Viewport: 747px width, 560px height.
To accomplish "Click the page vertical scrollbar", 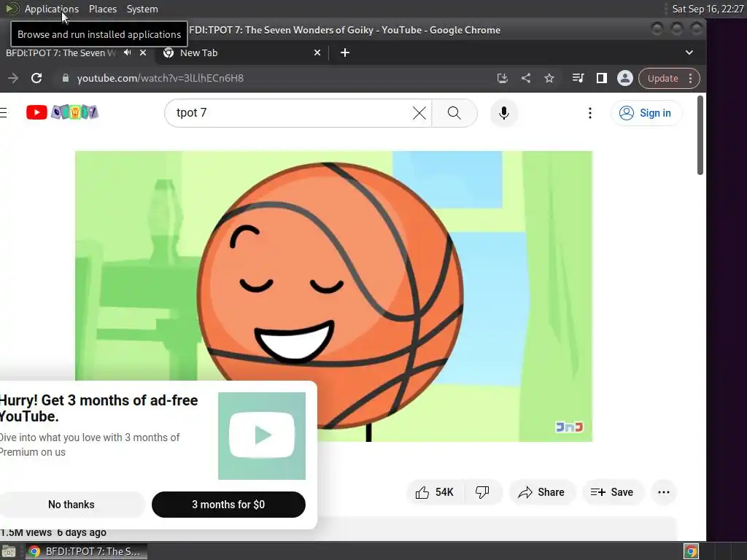I will tap(700, 135).
